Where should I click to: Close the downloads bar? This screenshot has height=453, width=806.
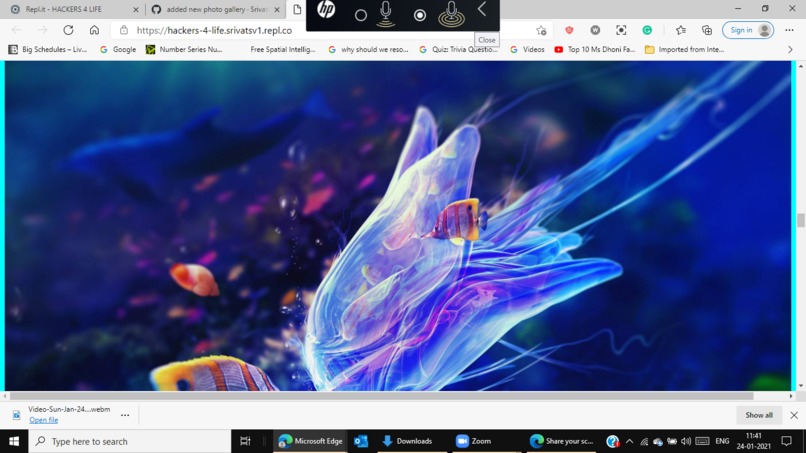[794, 415]
